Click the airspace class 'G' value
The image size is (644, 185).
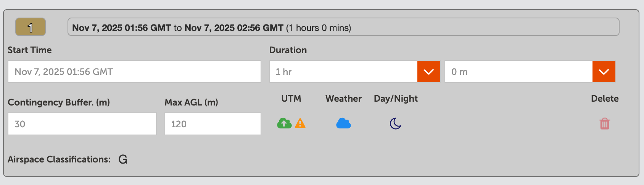[x=123, y=159]
